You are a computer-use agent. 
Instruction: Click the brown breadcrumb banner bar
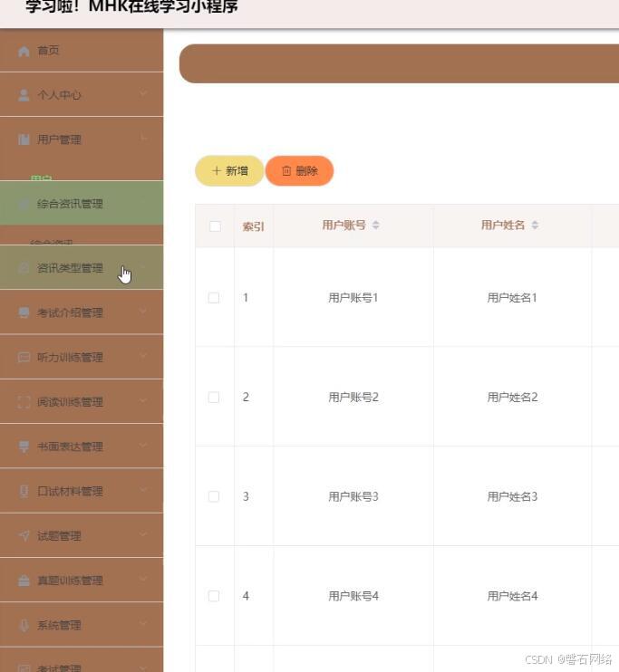coord(399,63)
